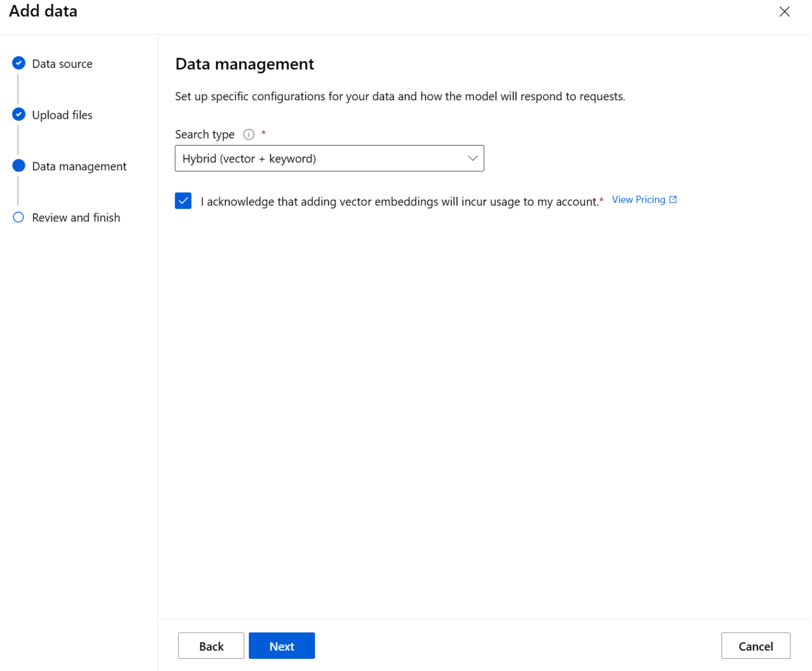Click the Cancel button
Screen dimensions: 812x671
756,646
